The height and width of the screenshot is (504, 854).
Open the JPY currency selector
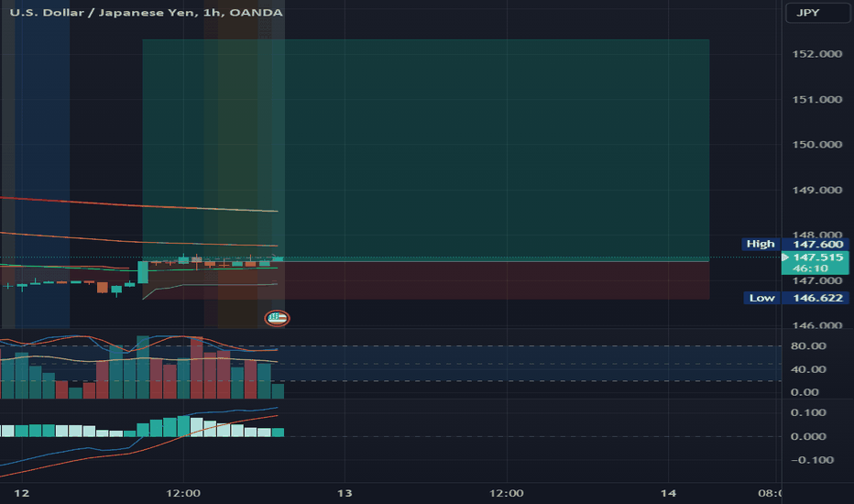pyautogui.click(x=817, y=13)
